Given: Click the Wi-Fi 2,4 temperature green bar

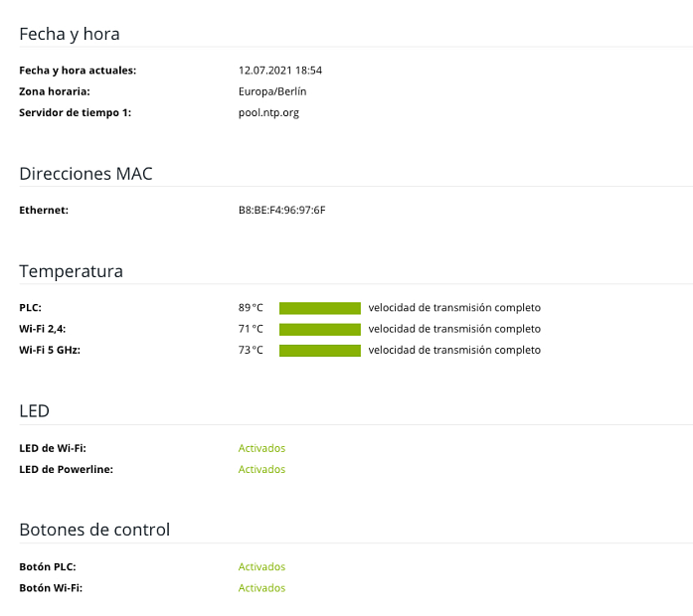Looking at the screenshot, I should point(320,329).
